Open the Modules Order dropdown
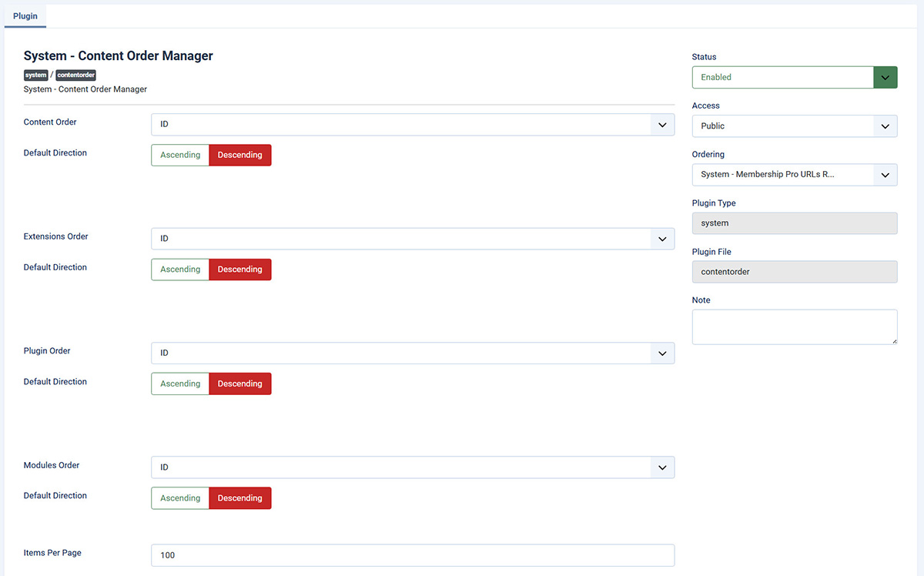 pyautogui.click(x=412, y=467)
